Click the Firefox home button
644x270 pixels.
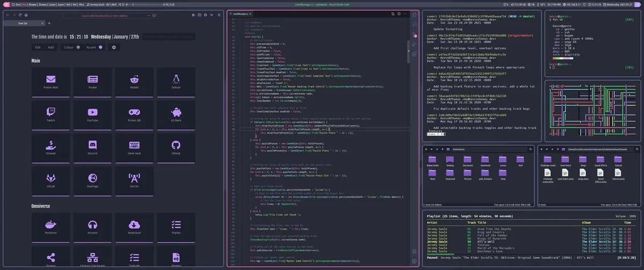pos(27,15)
